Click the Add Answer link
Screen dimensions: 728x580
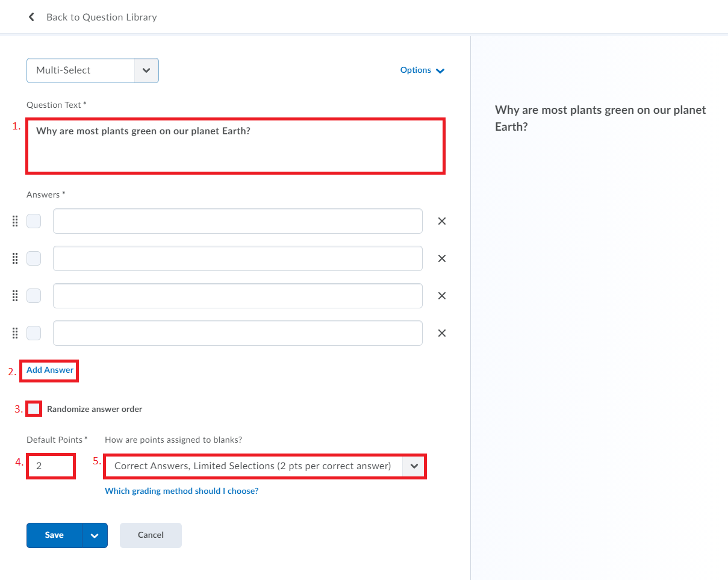click(x=49, y=370)
